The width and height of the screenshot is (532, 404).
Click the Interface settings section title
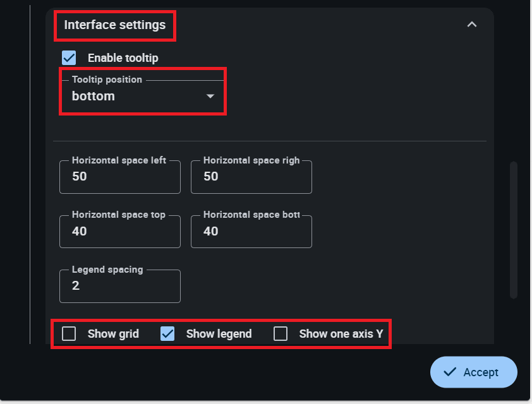tap(114, 25)
